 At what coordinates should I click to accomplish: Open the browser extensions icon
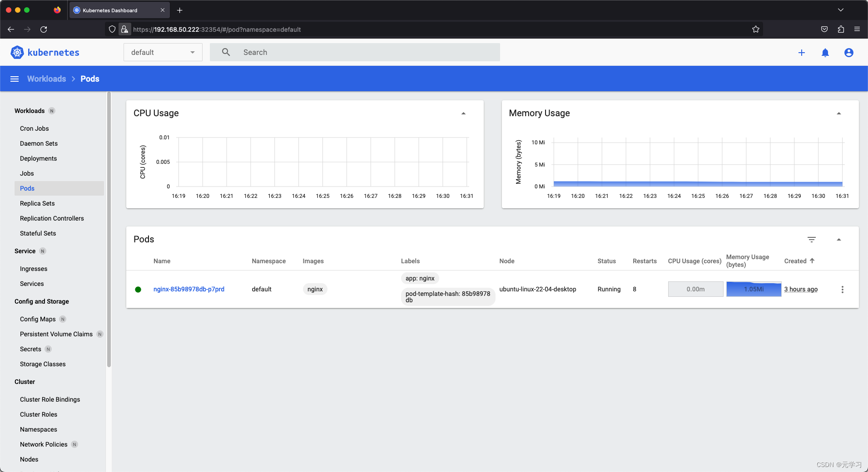(841, 29)
